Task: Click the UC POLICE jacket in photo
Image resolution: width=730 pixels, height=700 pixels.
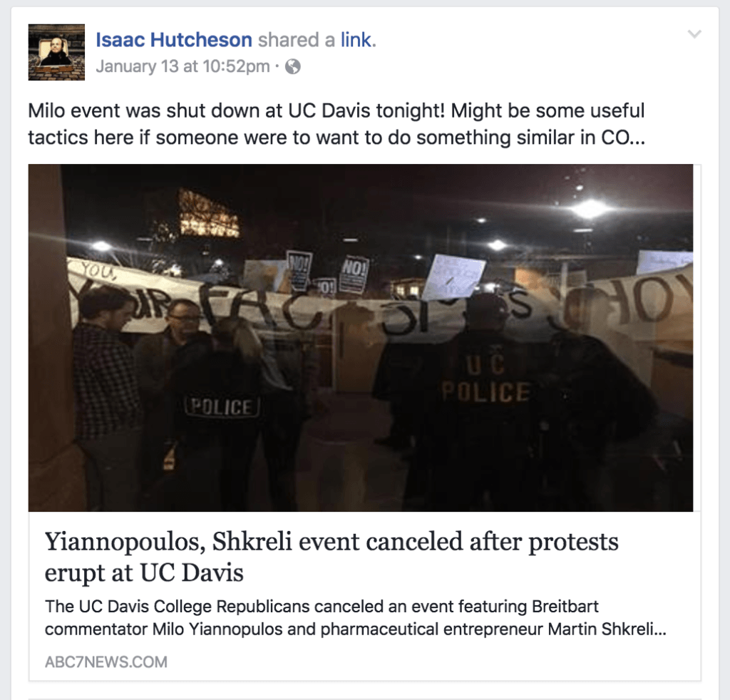Action: click(x=486, y=379)
